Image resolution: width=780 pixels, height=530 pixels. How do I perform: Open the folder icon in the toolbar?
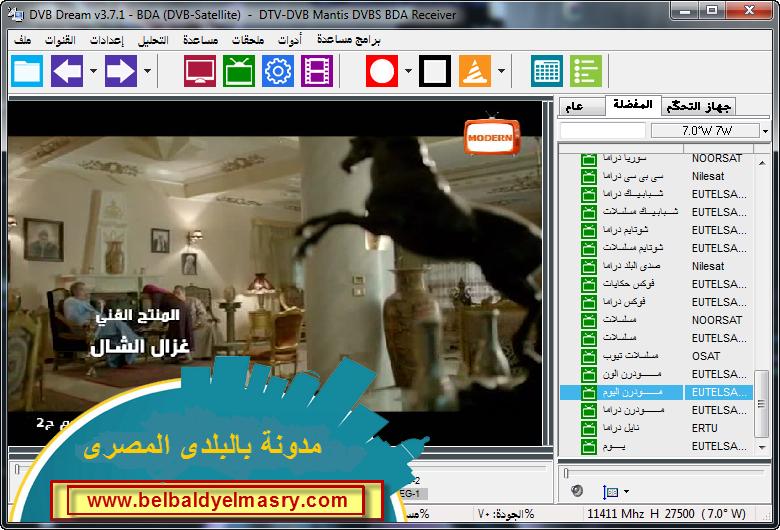click(27, 71)
